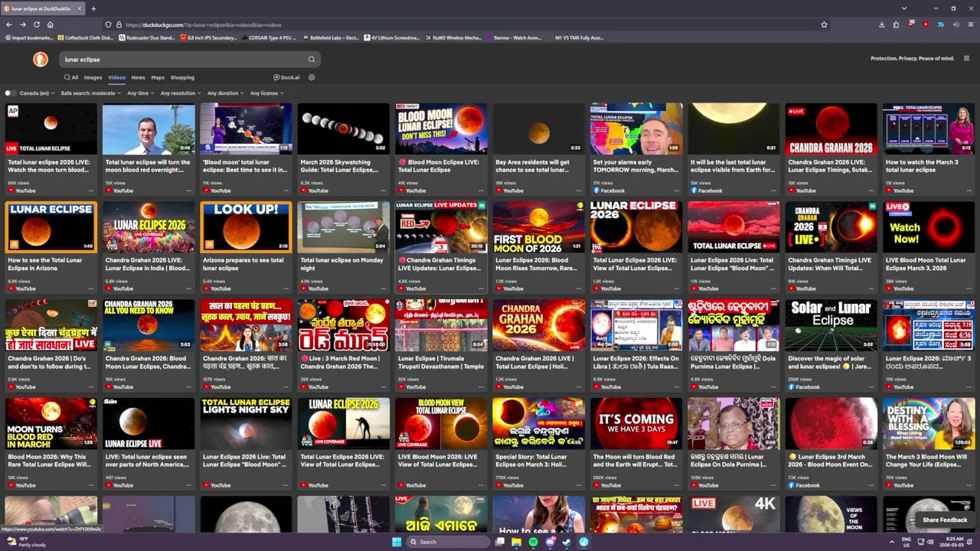Go back using browser back arrow

click(9, 24)
